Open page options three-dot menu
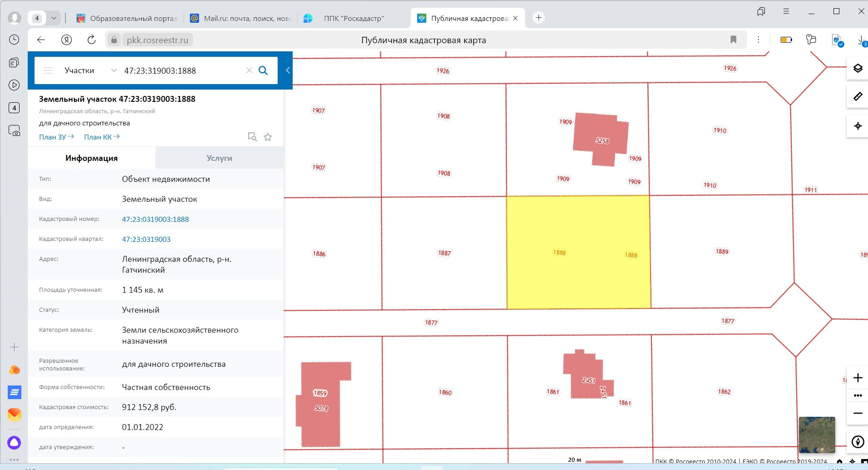Image resolution: width=868 pixels, height=470 pixels. coord(758,40)
